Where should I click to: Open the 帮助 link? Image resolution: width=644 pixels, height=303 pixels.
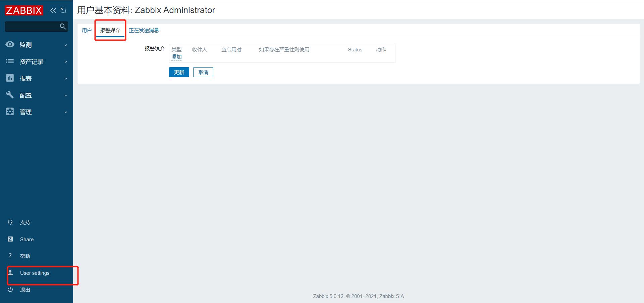(x=25, y=256)
